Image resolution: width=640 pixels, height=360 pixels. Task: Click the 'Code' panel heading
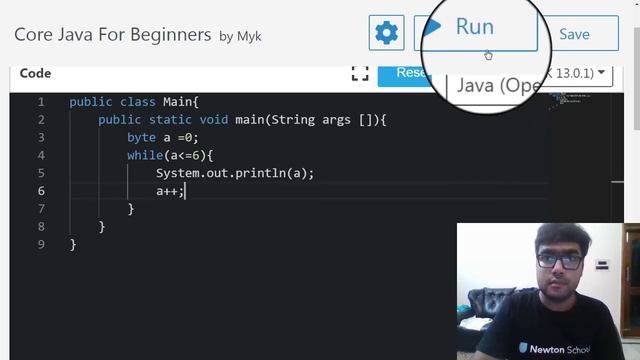point(36,73)
